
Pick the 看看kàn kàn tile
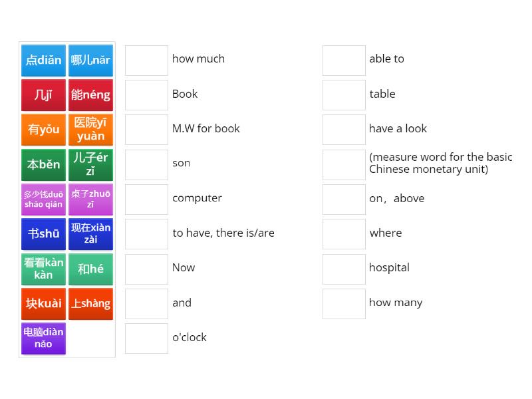(x=43, y=269)
